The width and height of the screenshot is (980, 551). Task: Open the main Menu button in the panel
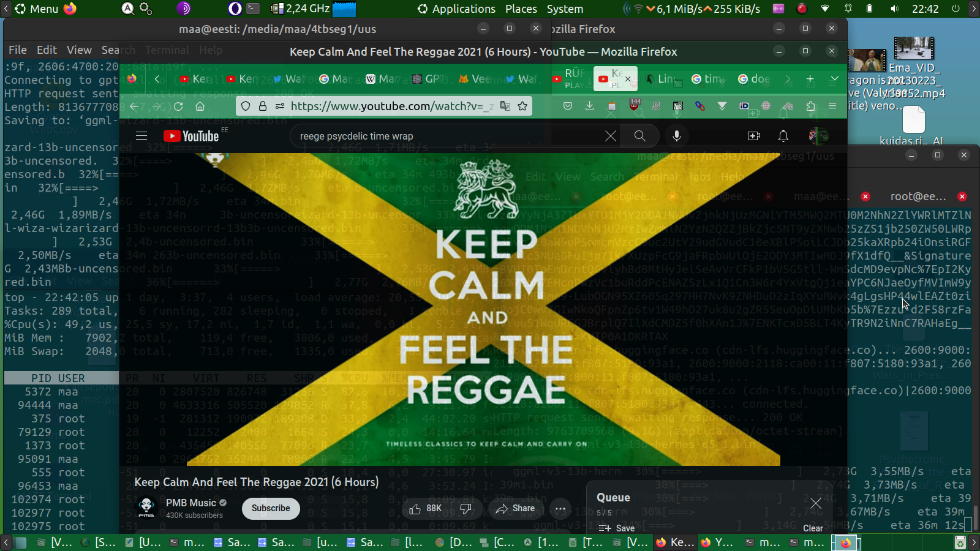[37, 9]
